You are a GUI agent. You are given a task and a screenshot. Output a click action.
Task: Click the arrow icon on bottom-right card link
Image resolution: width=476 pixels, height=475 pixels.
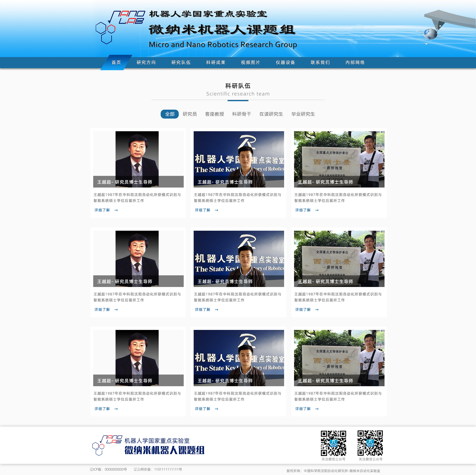[317, 409]
